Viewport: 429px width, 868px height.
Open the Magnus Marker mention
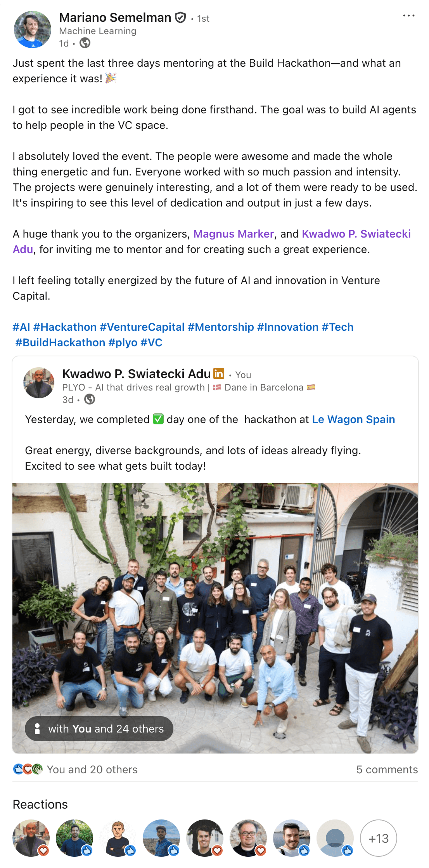click(234, 234)
